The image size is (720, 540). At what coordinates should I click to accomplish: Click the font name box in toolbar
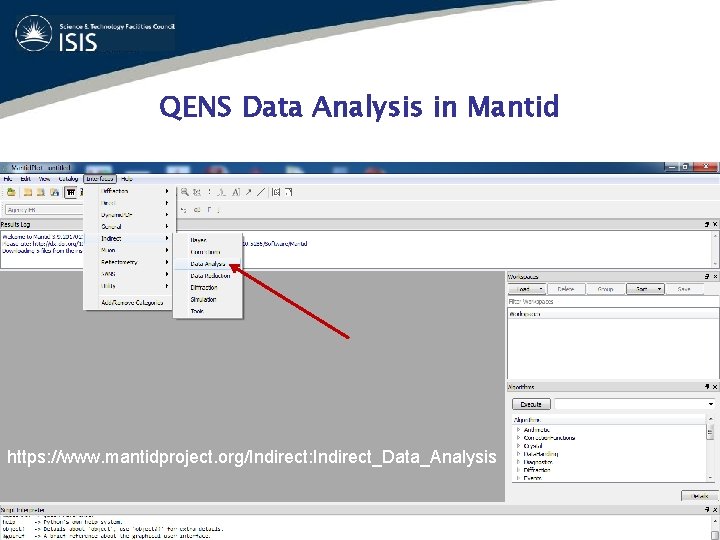pos(44,210)
